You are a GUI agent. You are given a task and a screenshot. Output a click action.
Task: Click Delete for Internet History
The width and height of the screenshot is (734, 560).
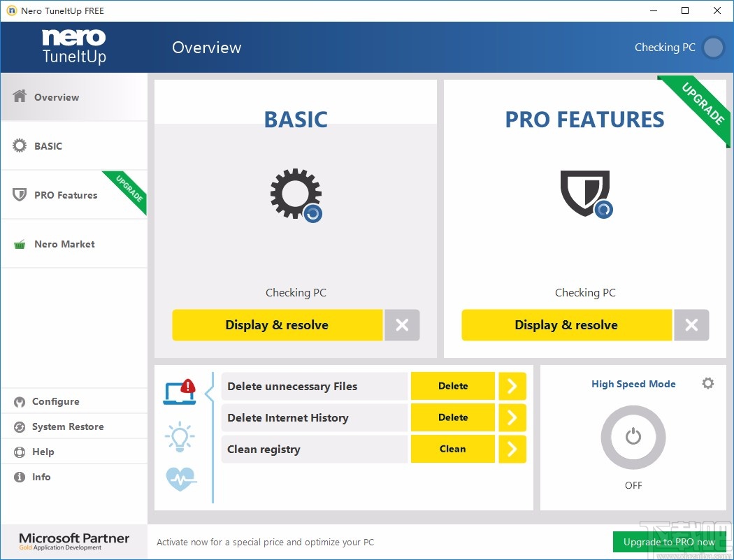click(x=453, y=417)
